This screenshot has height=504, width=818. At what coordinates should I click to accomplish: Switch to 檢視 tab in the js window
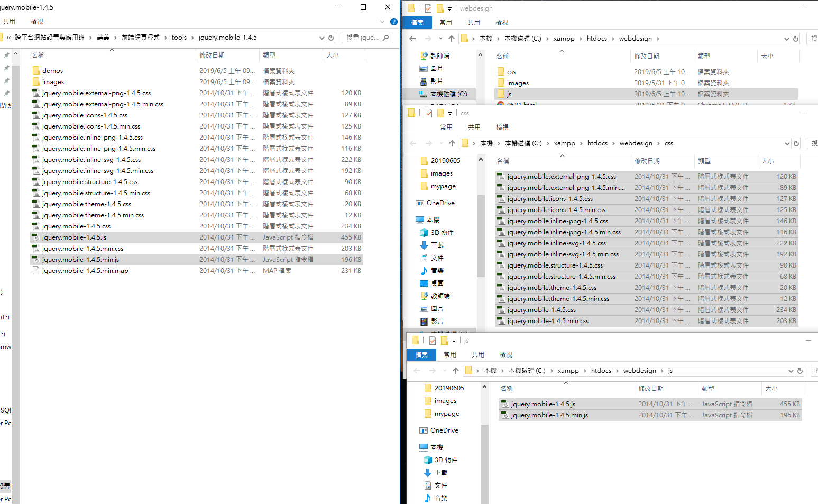pos(505,355)
